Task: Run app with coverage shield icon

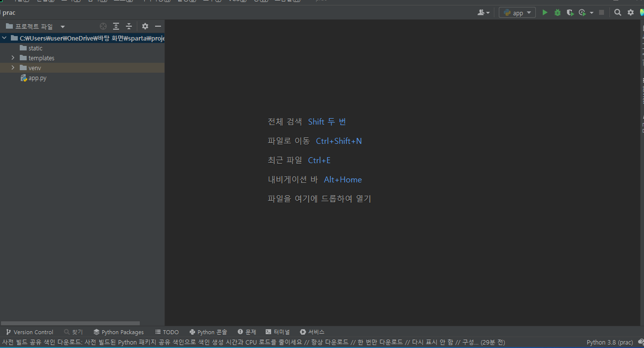Action: [x=570, y=12]
